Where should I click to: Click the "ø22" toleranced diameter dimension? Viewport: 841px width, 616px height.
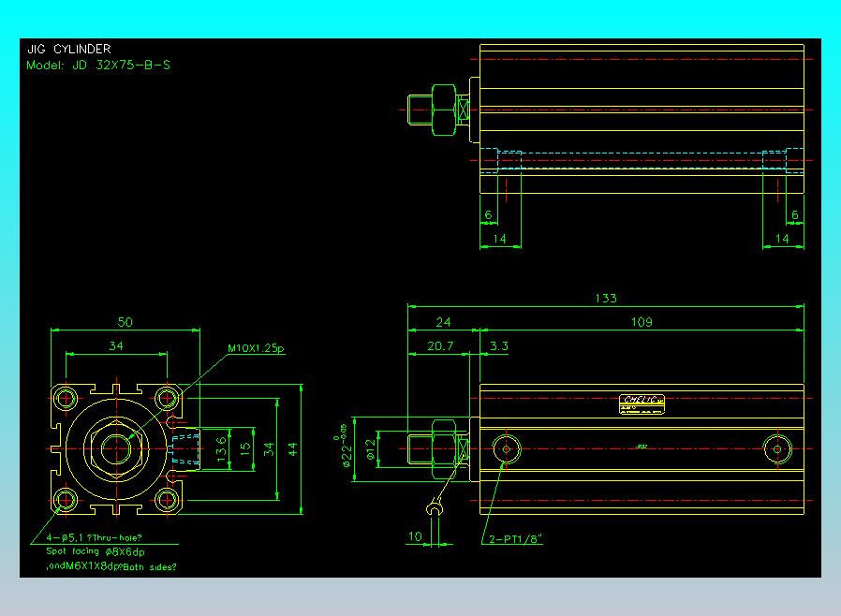[x=345, y=446]
